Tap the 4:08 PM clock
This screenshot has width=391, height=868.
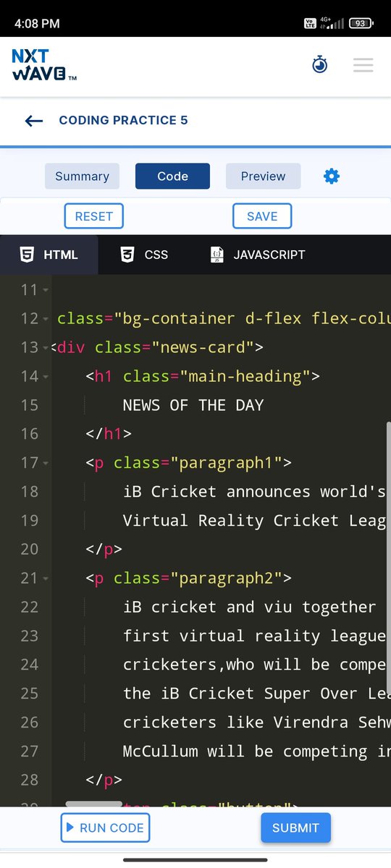(x=38, y=23)
